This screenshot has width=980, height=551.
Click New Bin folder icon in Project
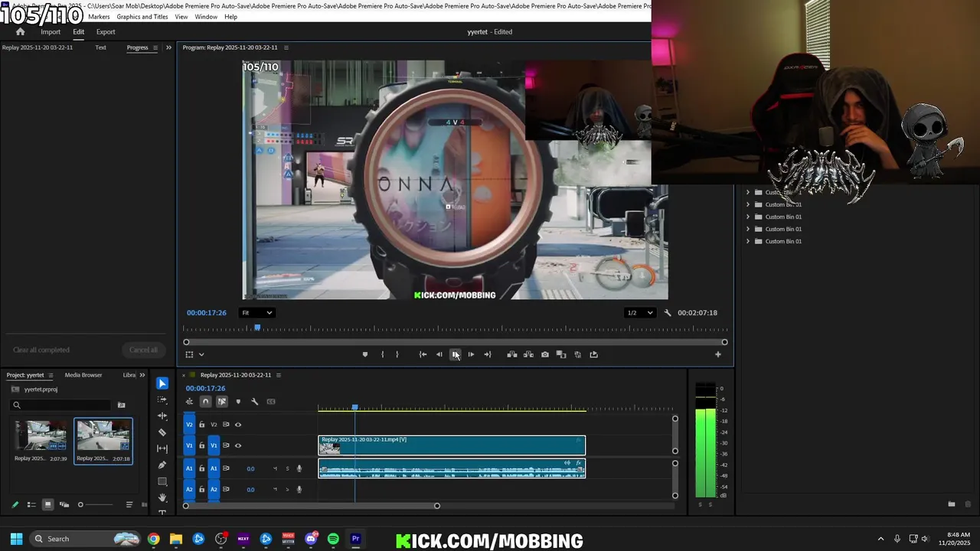121,405
